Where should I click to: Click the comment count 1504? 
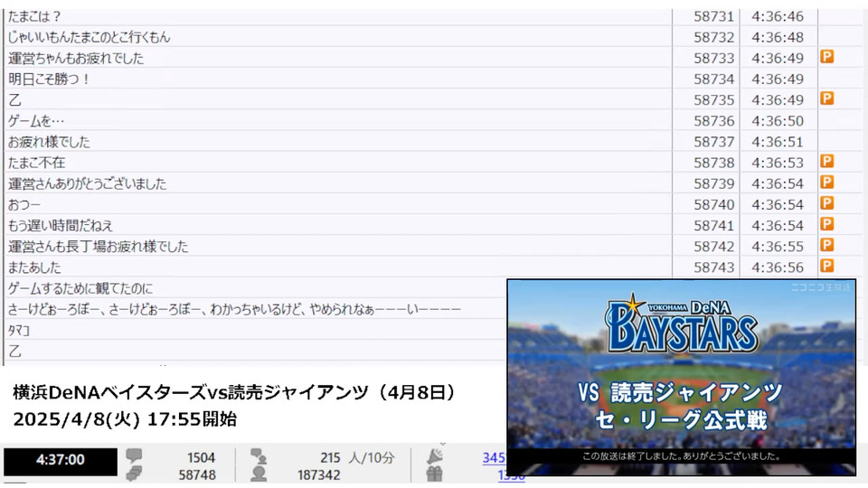coord(201,457)
